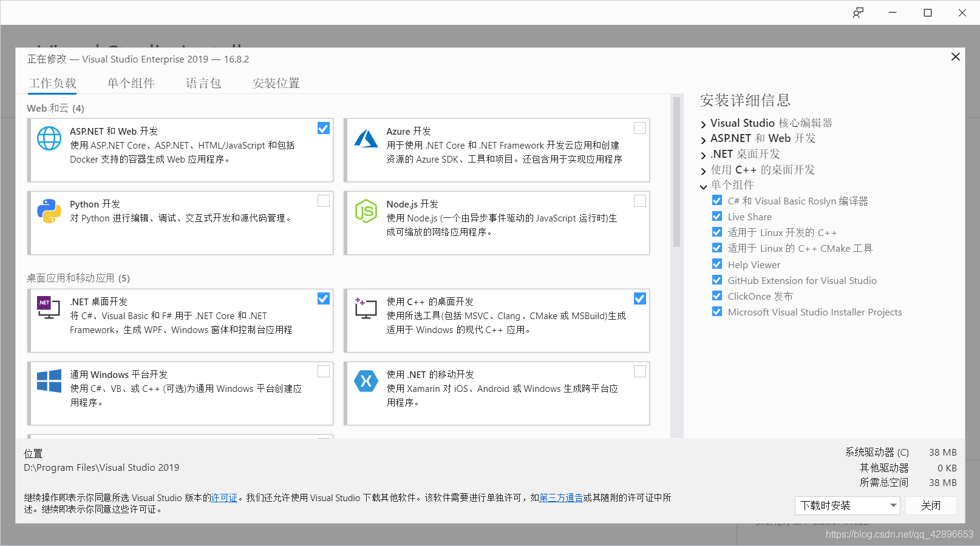Viewport: 980px width, 546px height.
Task: Click the Azure development logo icon
Action: [366, 138]
